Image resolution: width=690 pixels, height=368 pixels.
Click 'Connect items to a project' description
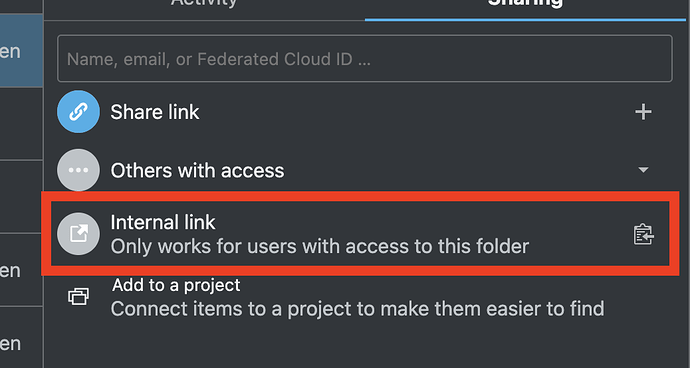coord(357,309)
